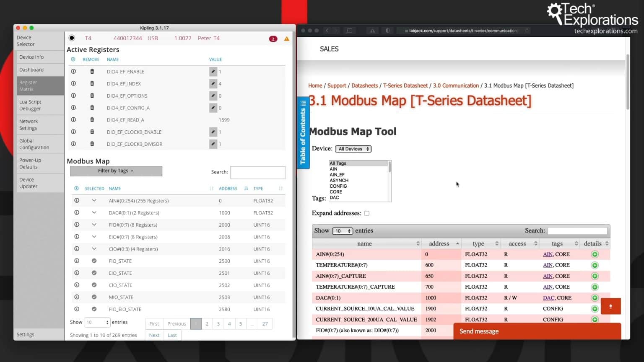644x362 pixels.
Task: Select the FIO_EIO_STATE register checkmark
Action: tap(94, 309)
